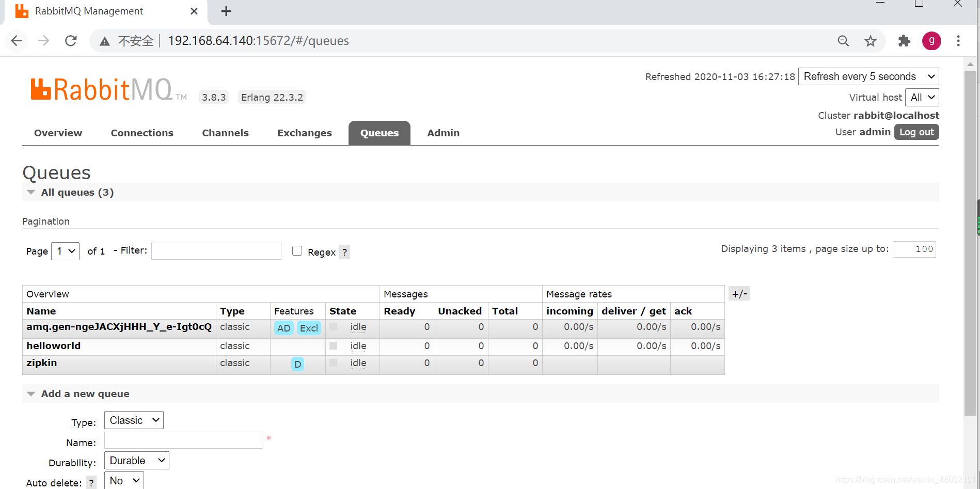The width and height of the screenshot is (980, 489).
Task: Click the browser forward arrow
Action: click(44, 41)
